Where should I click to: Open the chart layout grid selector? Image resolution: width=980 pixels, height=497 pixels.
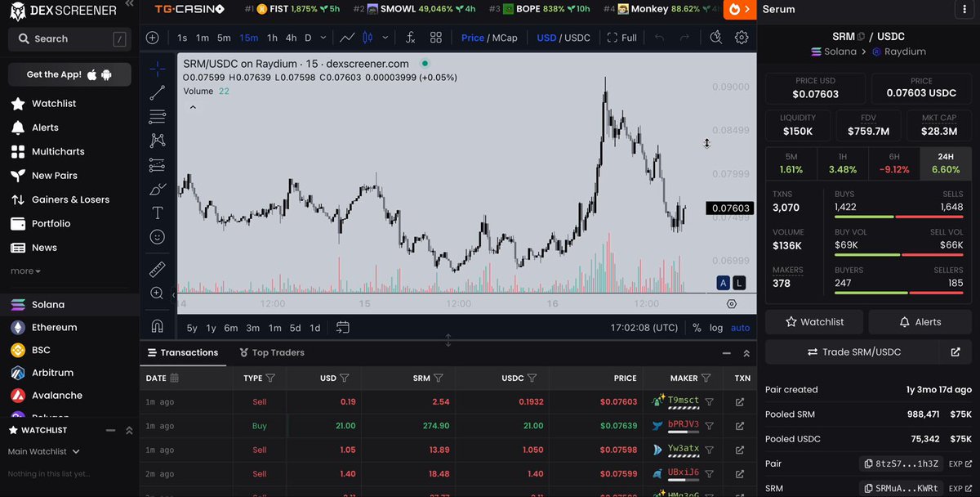tap(436, 38)
